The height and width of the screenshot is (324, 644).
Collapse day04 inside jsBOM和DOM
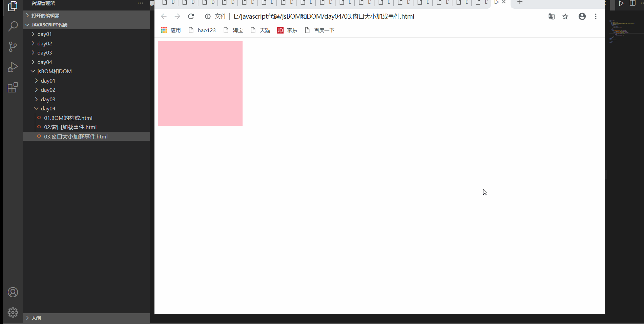point(86,108)
